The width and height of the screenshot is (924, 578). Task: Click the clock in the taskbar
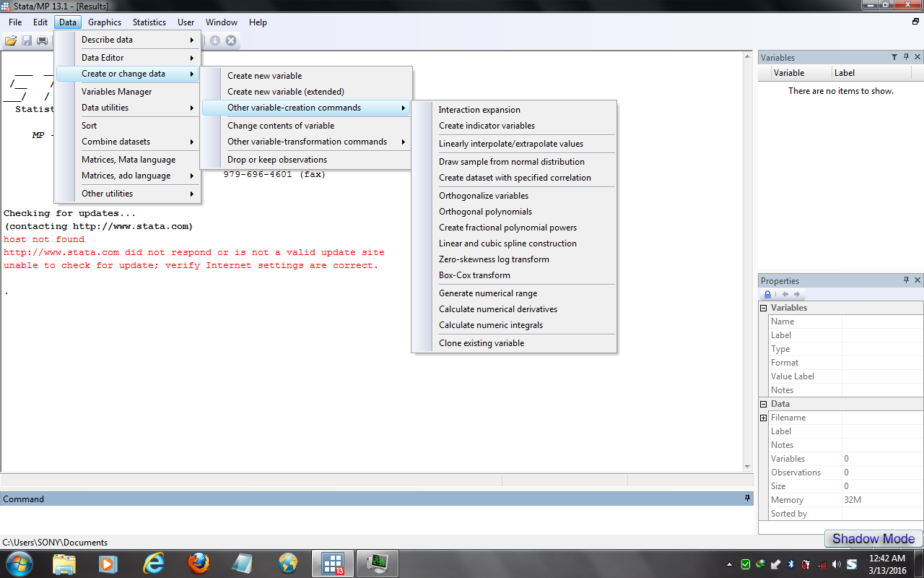(x=887, y=564)
